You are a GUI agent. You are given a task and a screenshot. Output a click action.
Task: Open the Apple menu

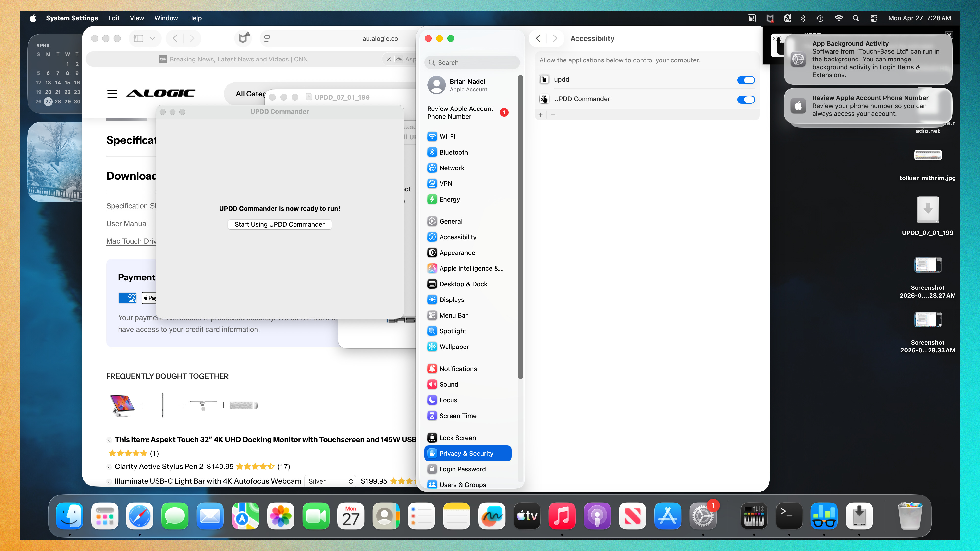click(x=33, y=18)
